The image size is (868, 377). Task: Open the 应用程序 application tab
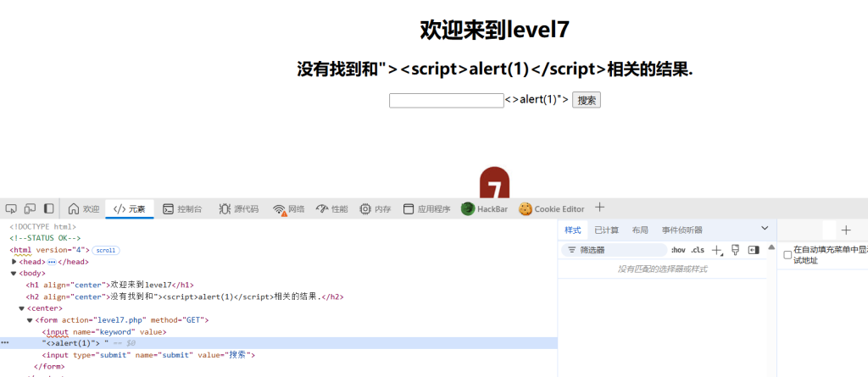[x=426, y=208]
